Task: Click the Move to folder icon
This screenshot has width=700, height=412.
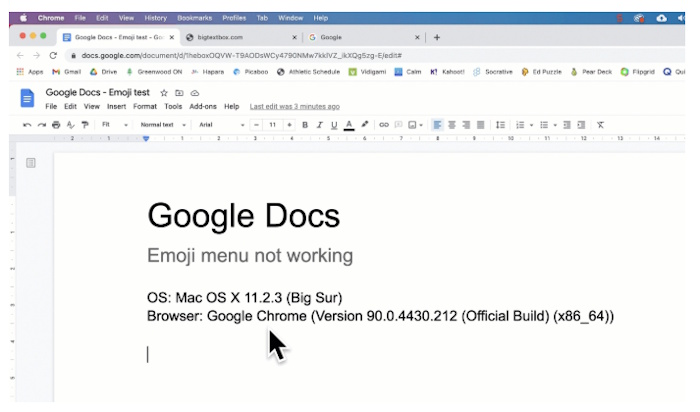Action: (179, 93)
